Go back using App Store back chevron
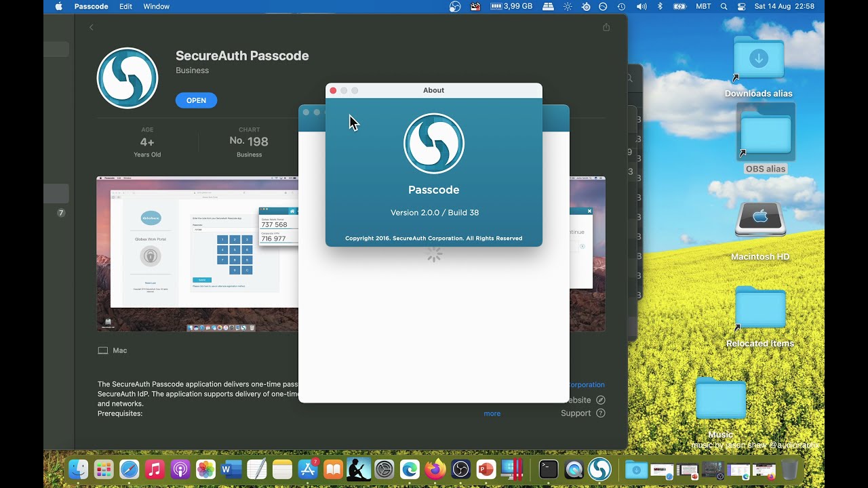Viewport: 868px width, 488px height. 92,27
